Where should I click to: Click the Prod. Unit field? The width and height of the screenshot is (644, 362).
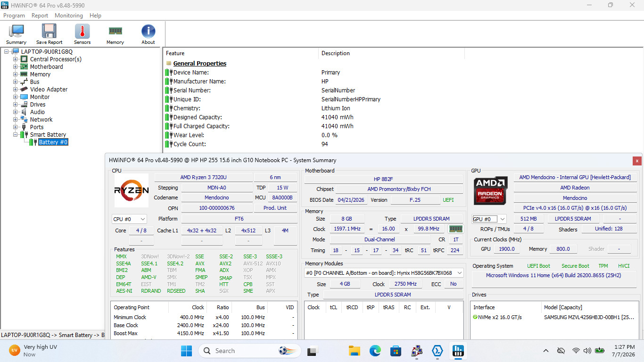(275, 208)
